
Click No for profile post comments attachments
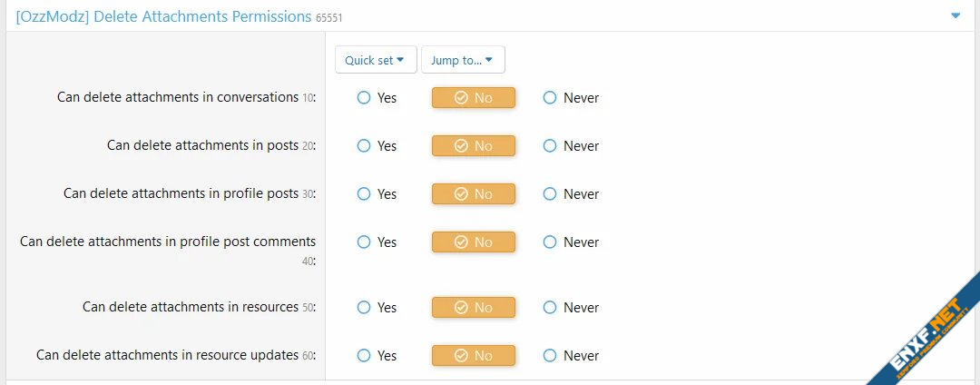tap(473, 242)
